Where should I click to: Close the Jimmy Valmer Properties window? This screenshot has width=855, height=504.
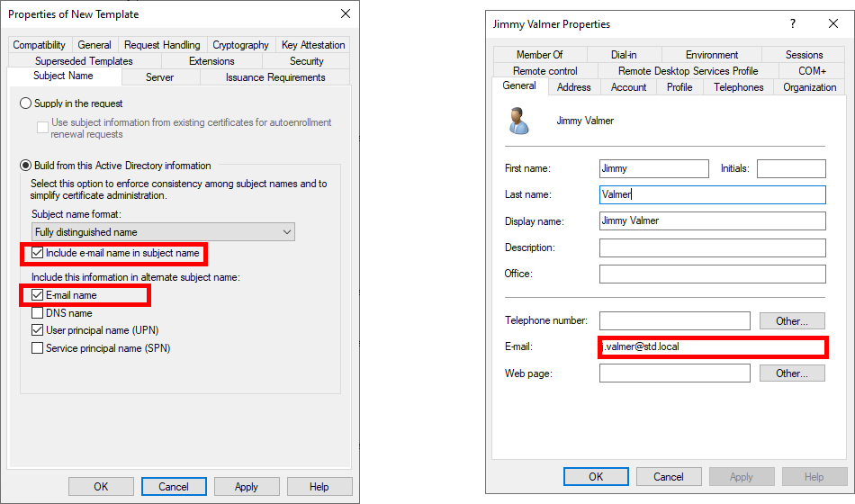click(x=833, y=23)
